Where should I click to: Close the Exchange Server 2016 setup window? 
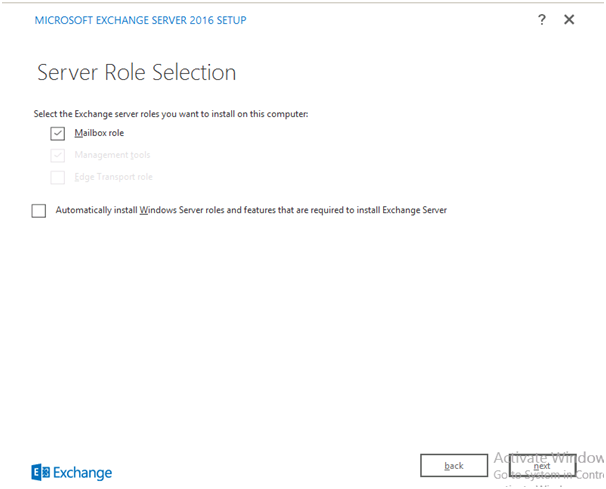569,19
